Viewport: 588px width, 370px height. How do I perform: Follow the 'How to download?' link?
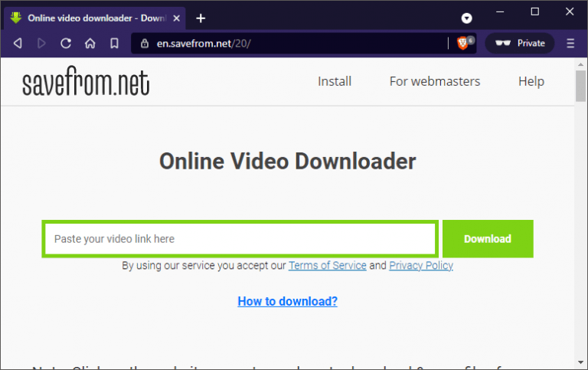coord(287,301)
